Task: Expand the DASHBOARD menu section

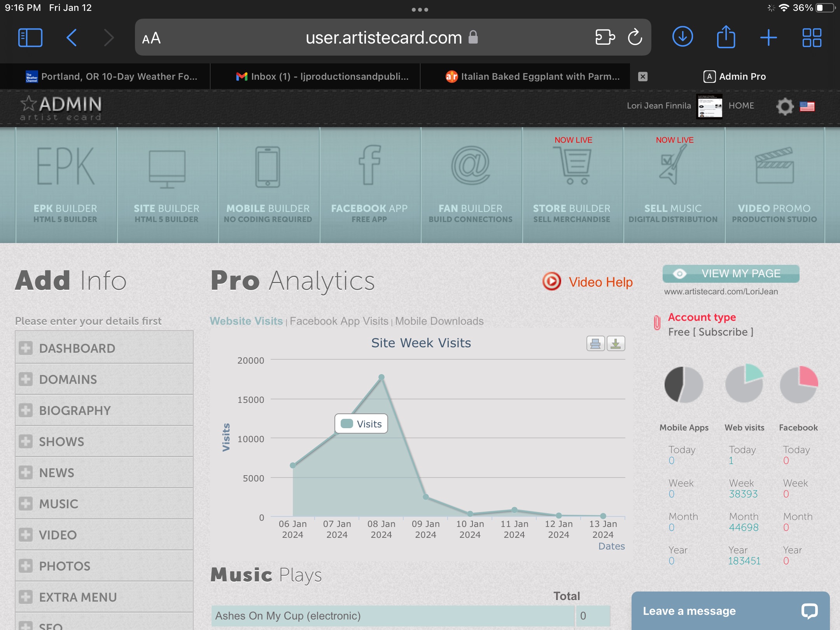Action: coord(77,348)
